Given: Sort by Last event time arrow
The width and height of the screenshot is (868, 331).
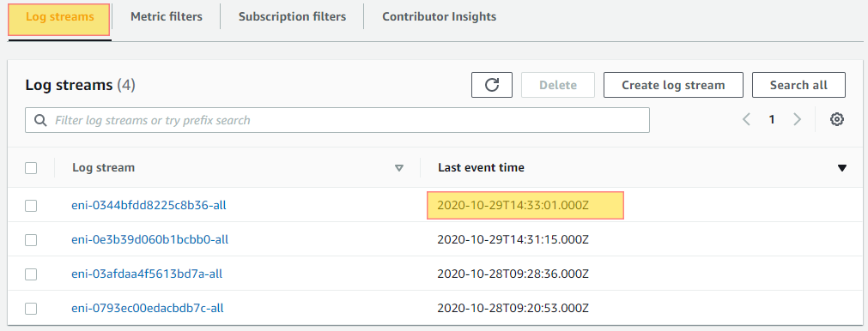Looking at the screenshot, I should click(842, 168).
